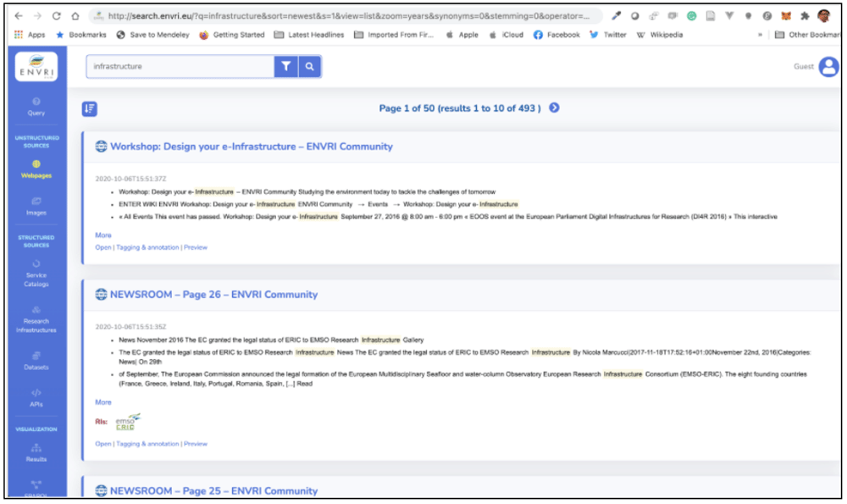This screenshot has height=504, width=847.
Task: Open the filter funnel options
Action: pyautogui.click(x=285, y=66)
